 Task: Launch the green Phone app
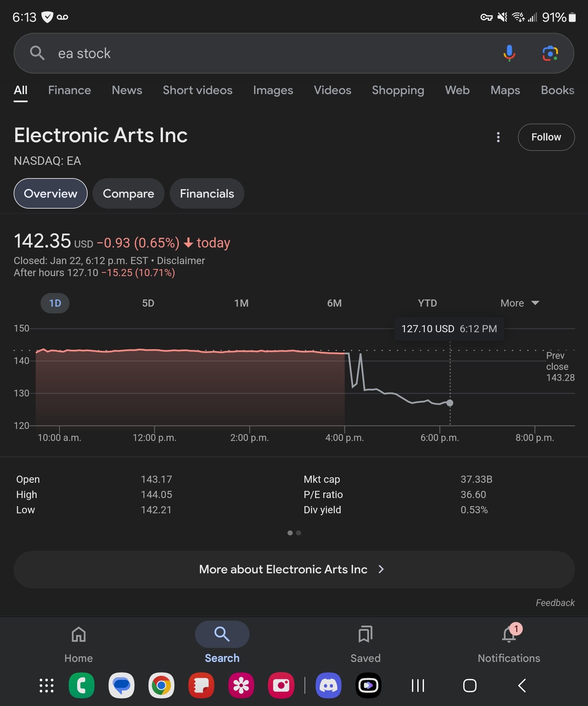click(82, 686)
